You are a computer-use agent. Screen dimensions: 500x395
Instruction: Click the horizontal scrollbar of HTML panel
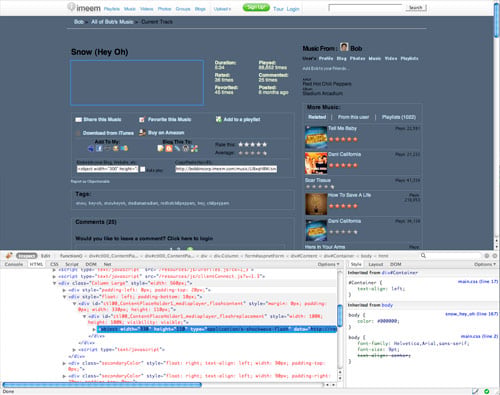[x=102, y=385]
